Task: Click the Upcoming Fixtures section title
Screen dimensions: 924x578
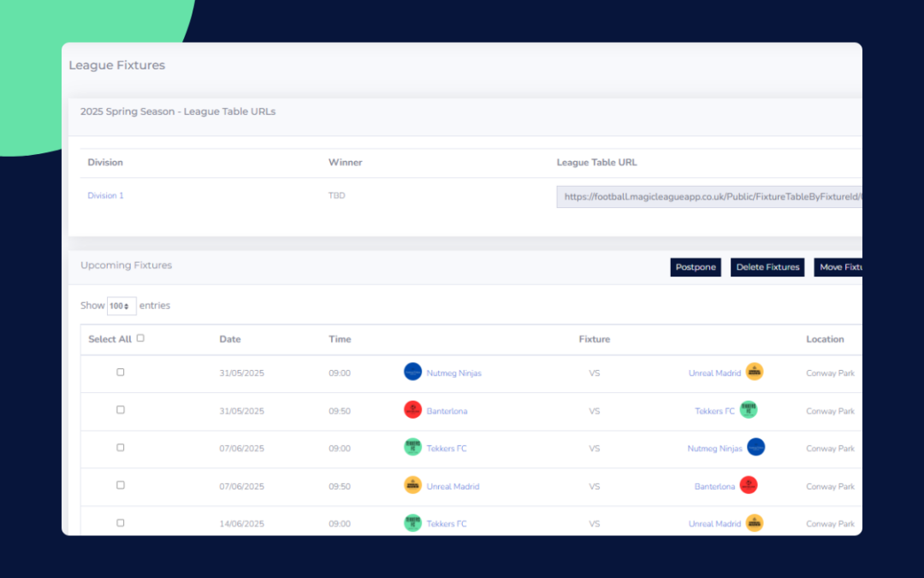Action: pyautogui.click(x=126, y=265)
